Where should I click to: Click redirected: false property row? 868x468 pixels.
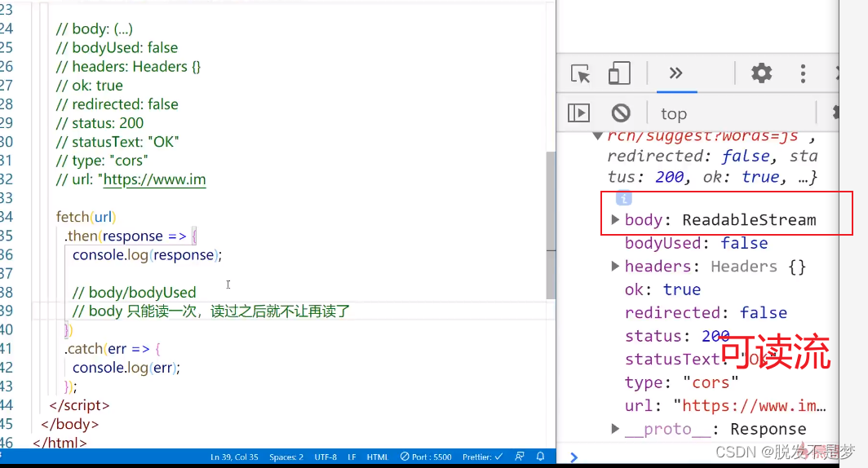coord(706,313)
